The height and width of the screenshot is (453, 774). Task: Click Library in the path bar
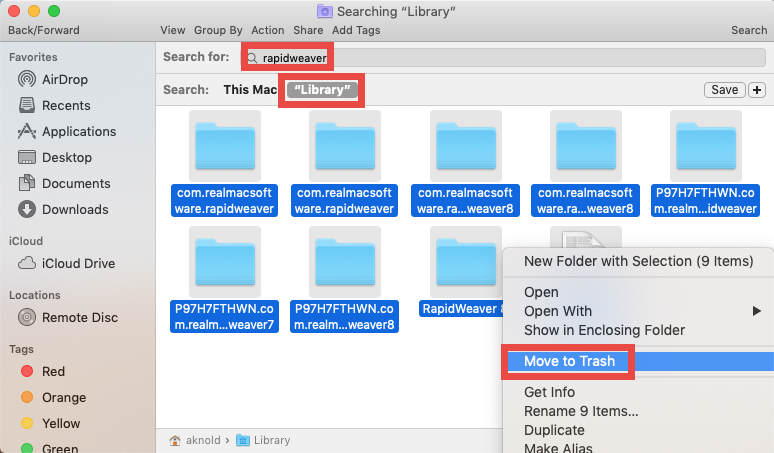[x=263, y=440]
